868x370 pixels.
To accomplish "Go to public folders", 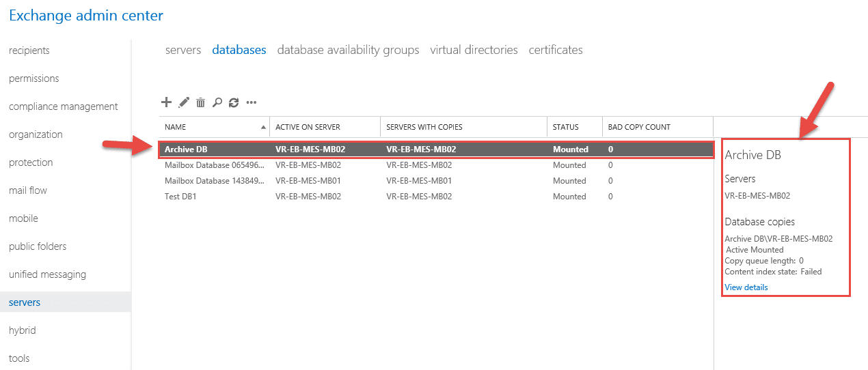I will pyautogui.click(x=38, y=246).
